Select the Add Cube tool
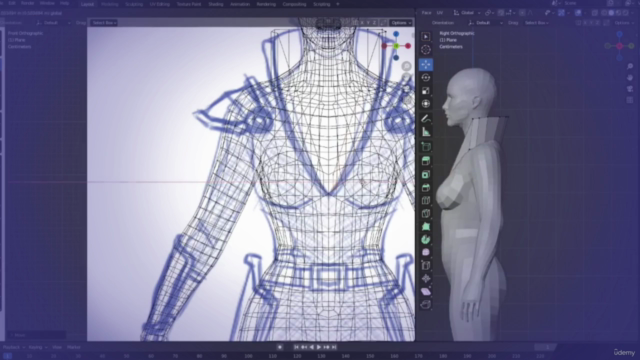Viewport: 640px width, 360px height. click(x=426, y=147)
